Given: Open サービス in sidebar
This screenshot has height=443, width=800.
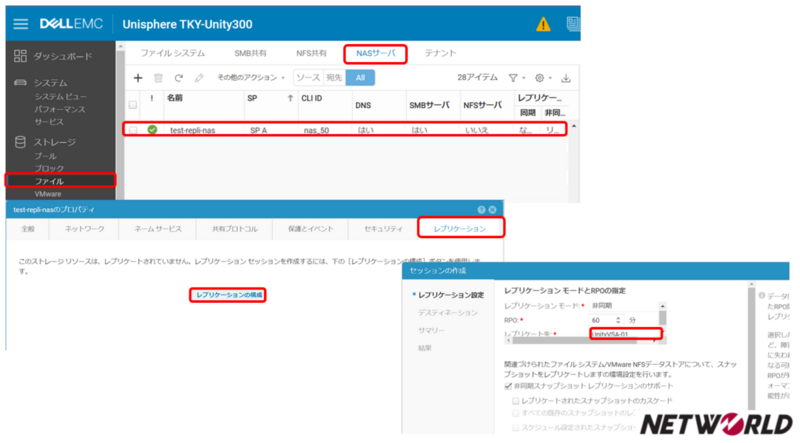Looking at the screenshot, I should (49, 122).
